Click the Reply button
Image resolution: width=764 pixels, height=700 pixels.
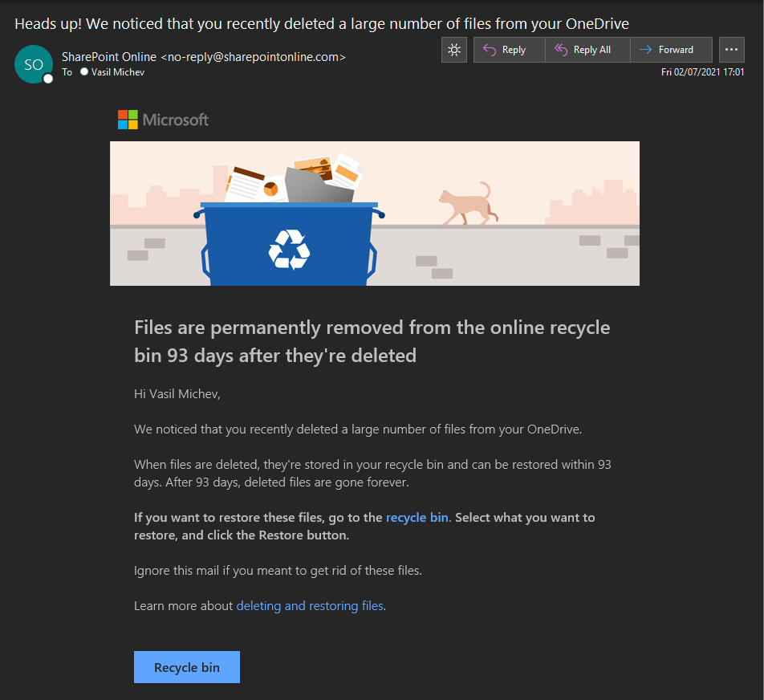pyautogui.click(x=509, y=50)
